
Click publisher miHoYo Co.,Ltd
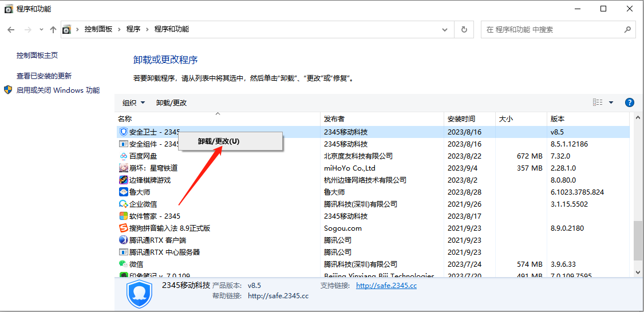point(350,168)
